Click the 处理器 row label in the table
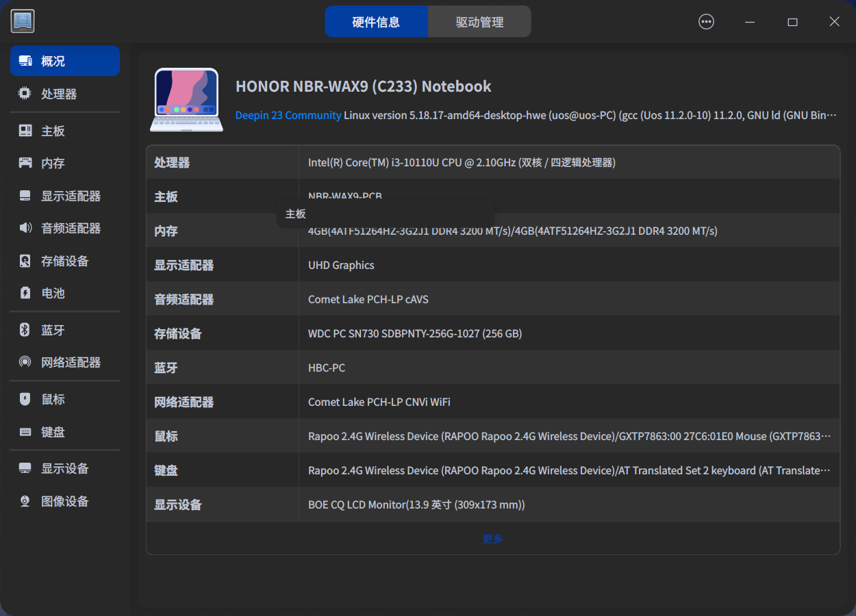The height and width of the screenshot is (616, 856). 172,162
